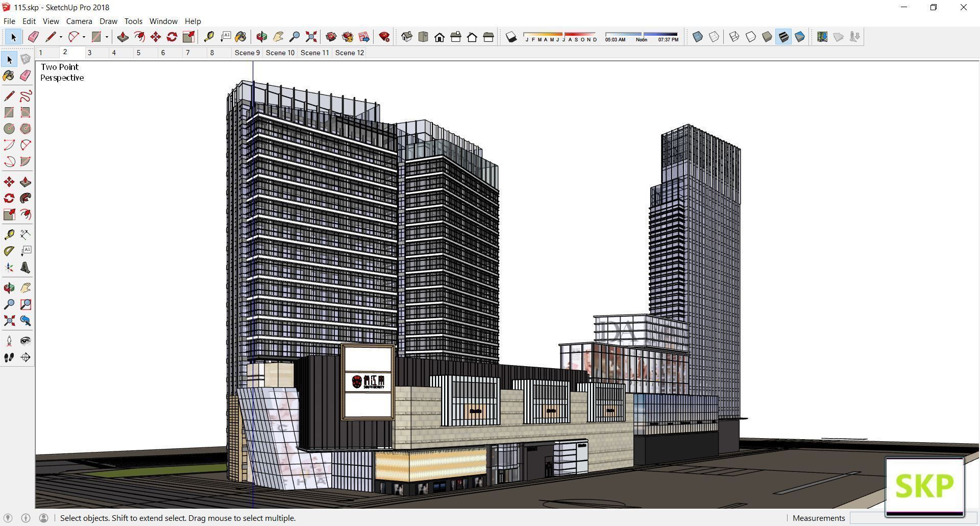The height and width of the screenshot is (526, 980).
Task: Switch to Scene 9 tab
Action: 247,53
